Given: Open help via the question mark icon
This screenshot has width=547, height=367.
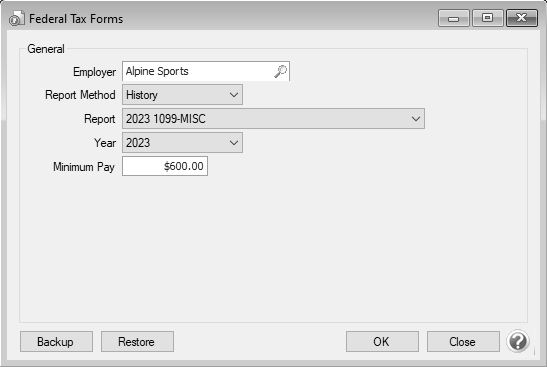Looking at the screenshot, I should pyautogui.click(x=518, y=341).
